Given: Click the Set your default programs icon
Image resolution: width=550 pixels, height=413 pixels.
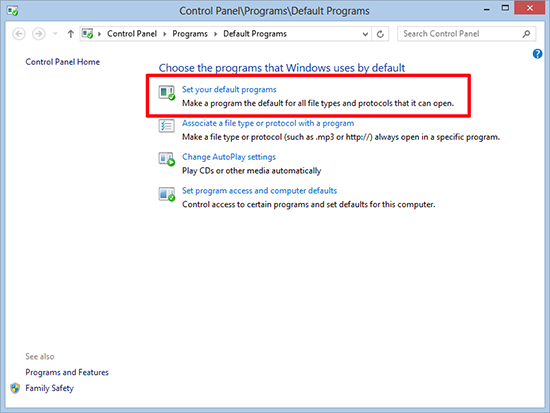Looking at the screenshot, I should 167,93.
